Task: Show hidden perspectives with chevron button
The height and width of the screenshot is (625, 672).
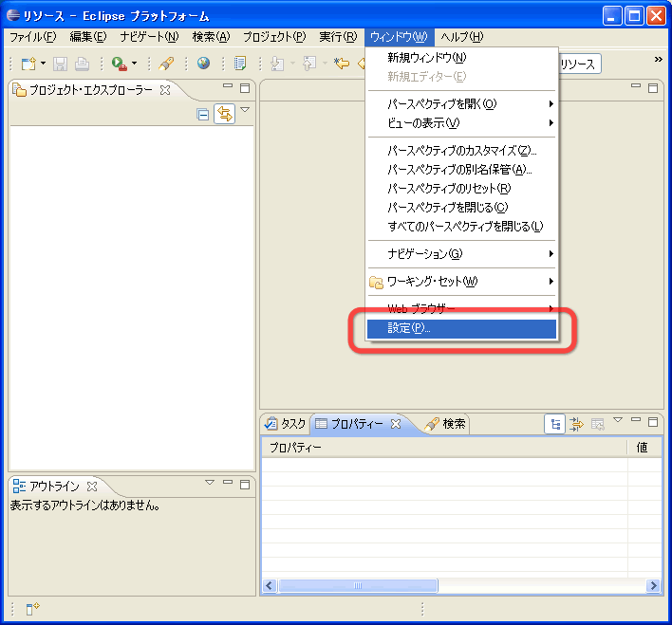Action: click(659, 60)
